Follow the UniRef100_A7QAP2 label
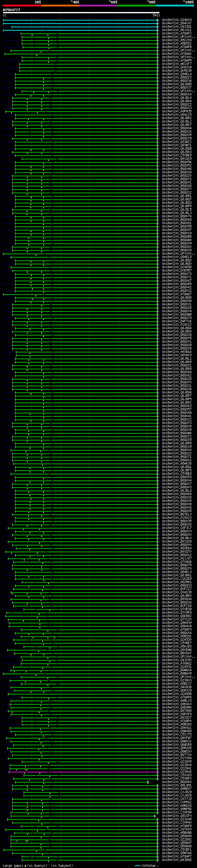The width and height of the screenshot is (197, 868). coord(177,33)
